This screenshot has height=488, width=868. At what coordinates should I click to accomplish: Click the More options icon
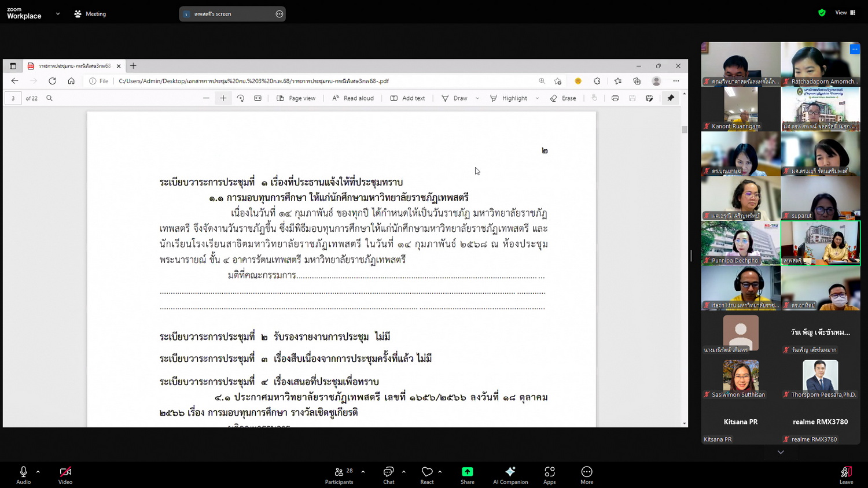point(586,475)
